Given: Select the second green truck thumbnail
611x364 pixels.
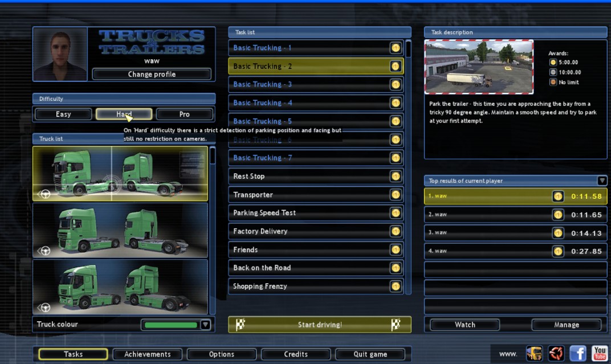Looking at the screenshot, I should pyautogui.click(x=120, y=231).
